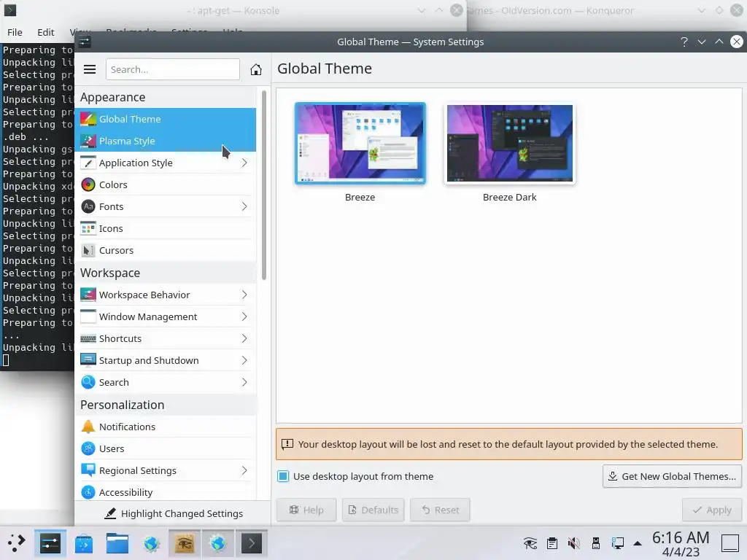The image size is (747, 560).
Task: Click the Cursors category icon
Action: coord(88,251)
